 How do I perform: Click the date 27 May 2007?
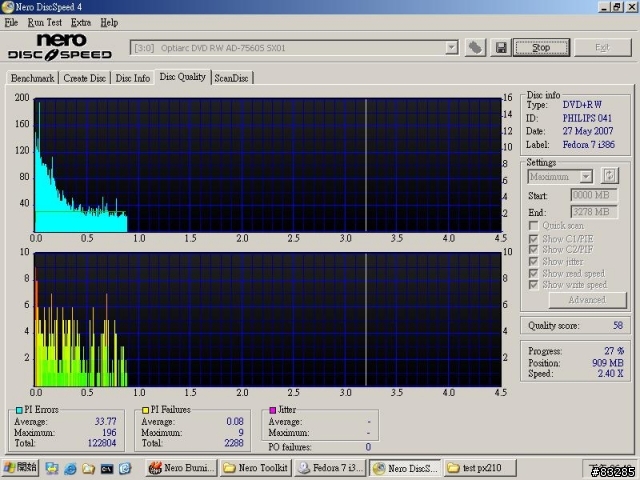click(588, 131)
